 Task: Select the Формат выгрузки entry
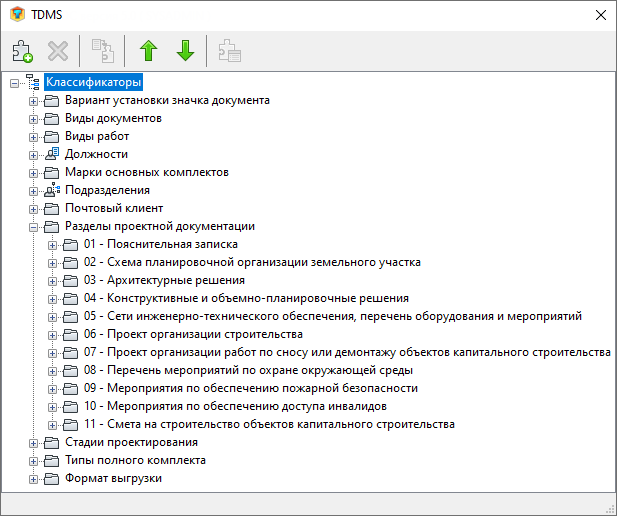pyautogui.click(x=113, y=479)
